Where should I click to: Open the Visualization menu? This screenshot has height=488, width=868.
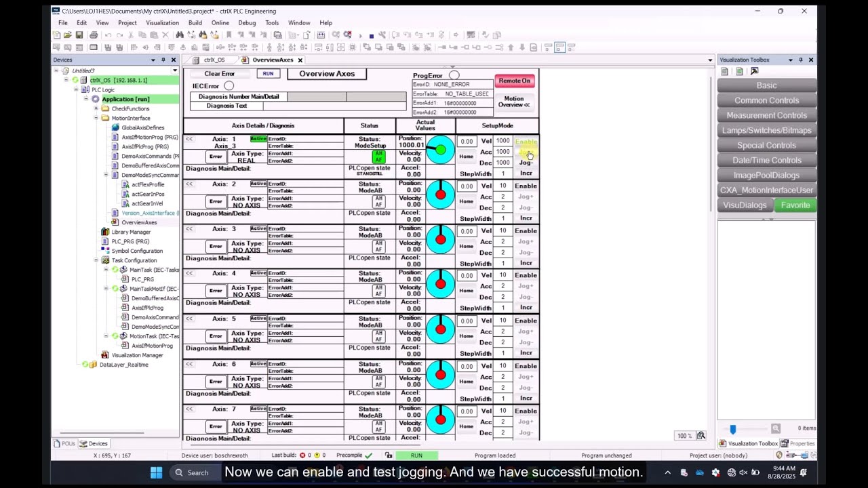pyautogui.click(x=162, y=23)
